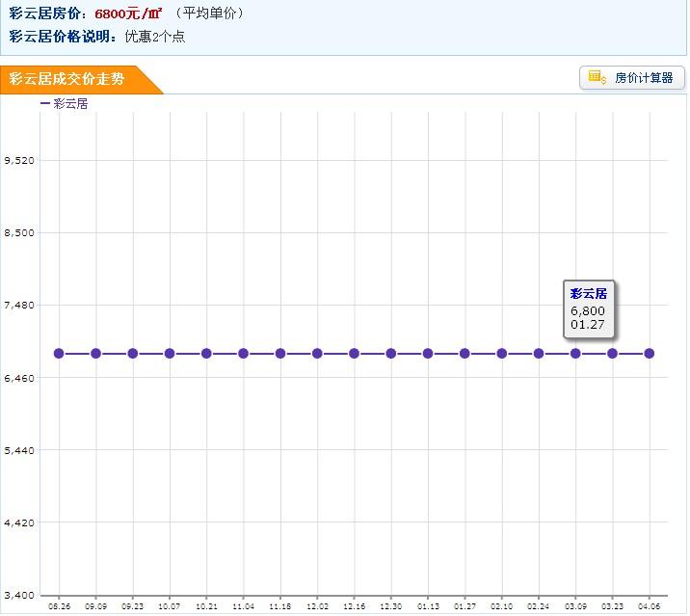
Task: Click the data point for 10.07
Action: pos(170,354)
